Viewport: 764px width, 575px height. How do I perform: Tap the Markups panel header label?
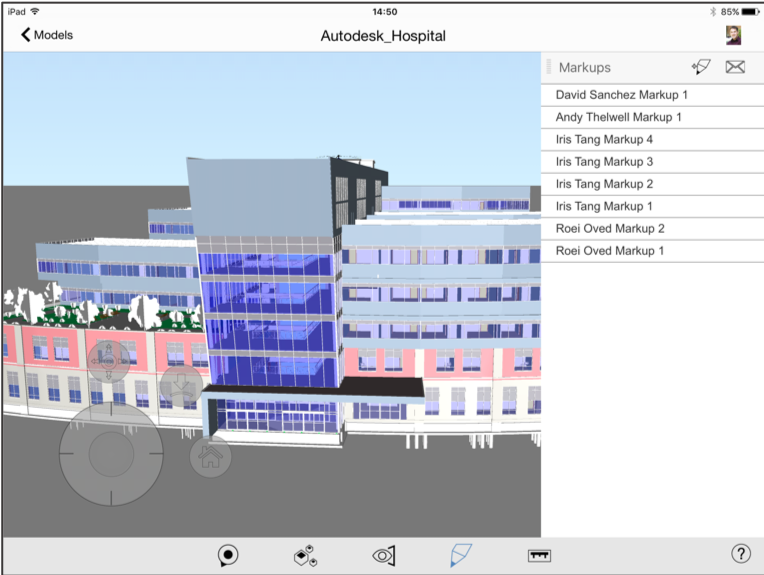coord(585,68)
